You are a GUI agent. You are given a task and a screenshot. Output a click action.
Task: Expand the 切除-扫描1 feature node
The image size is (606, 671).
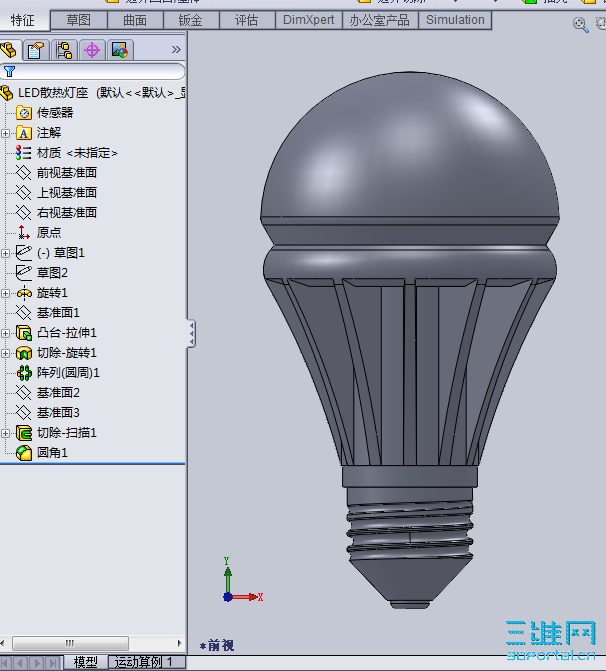[5, 433]
